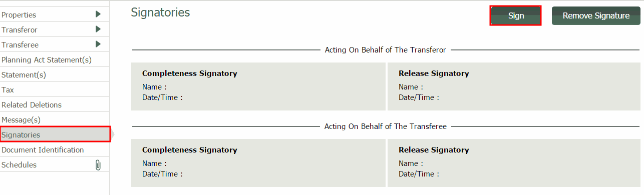Viewport: 644px width, 195px height.
Task: Expand the Transferee arrow
Action: point(98,44)
